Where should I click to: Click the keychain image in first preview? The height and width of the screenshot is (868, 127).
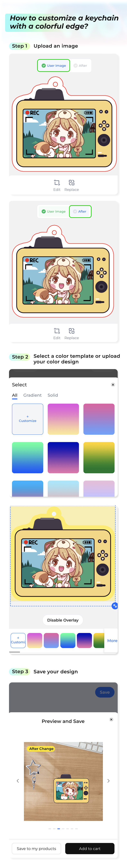pyautogui.click(x=64, y=124)
